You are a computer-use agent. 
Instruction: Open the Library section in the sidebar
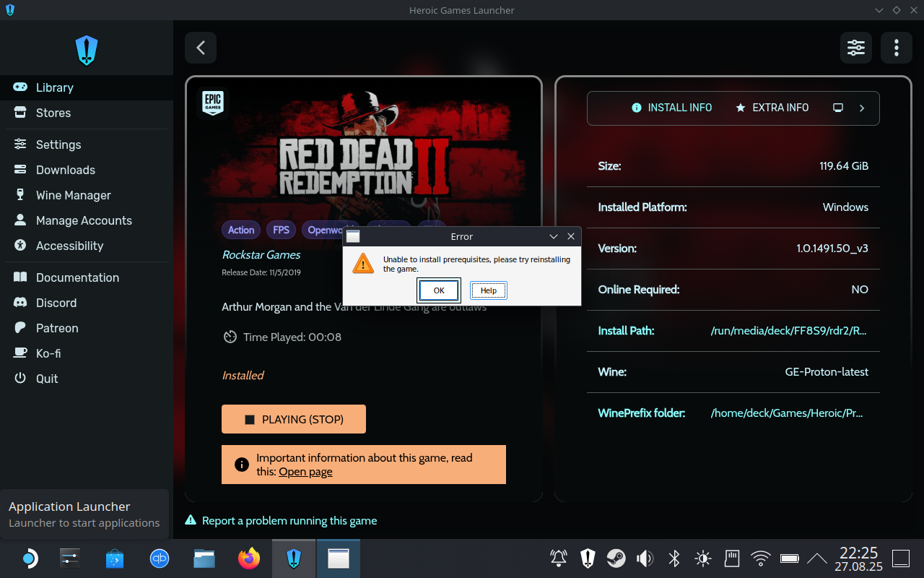(87, 87)
